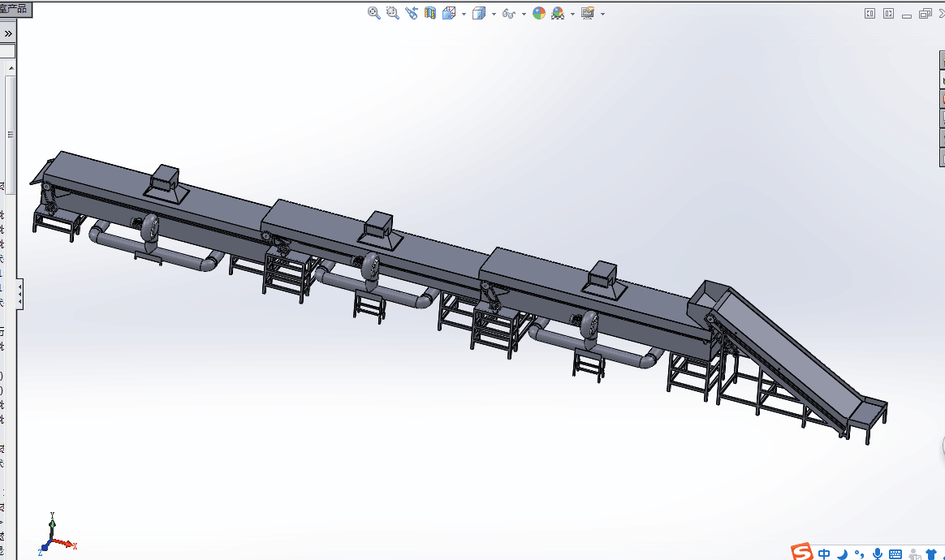945x560 pixels.
Task: Toggle the Chinese punctuation mode icon
Action: click(859, 554)
